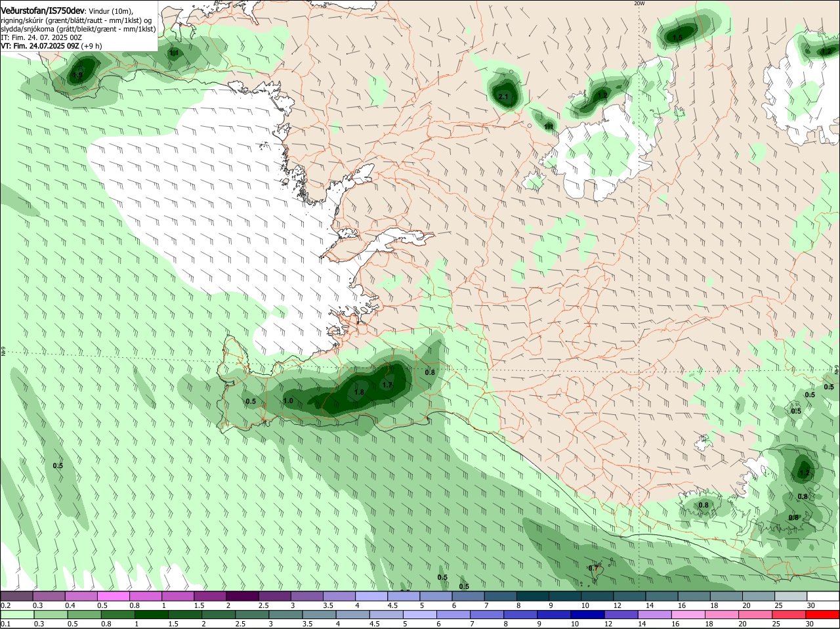
Task: Click the 4.5 label of the lower scale
Action: coord(373,624)
